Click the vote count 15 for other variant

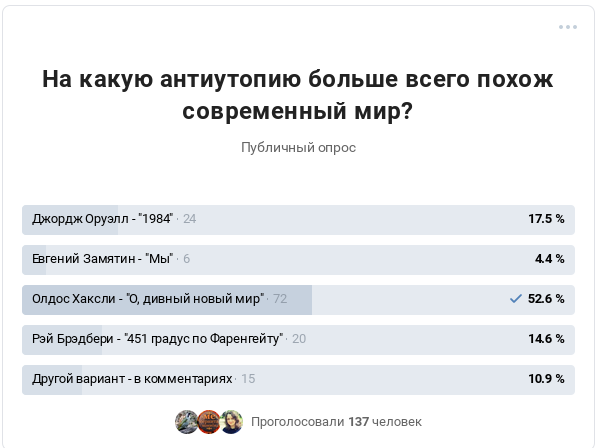[x=248, y=379]
